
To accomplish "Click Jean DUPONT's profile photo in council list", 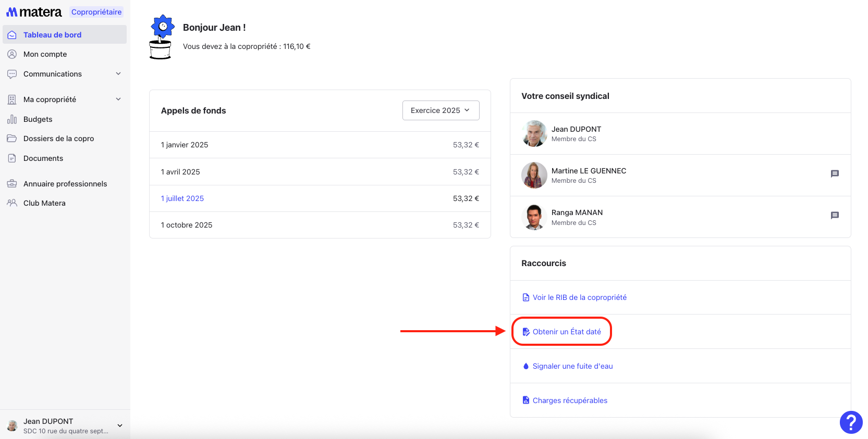I will point(534,134).
